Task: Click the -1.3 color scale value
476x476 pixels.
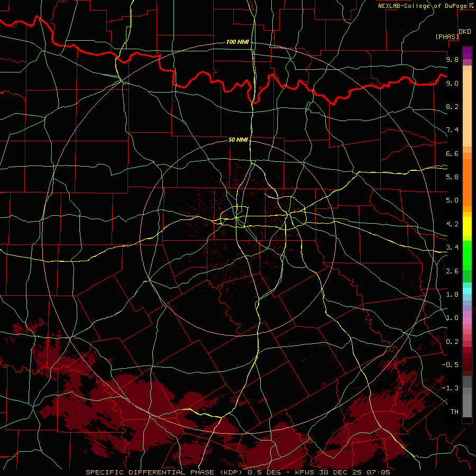Action: tap(450, 388)
